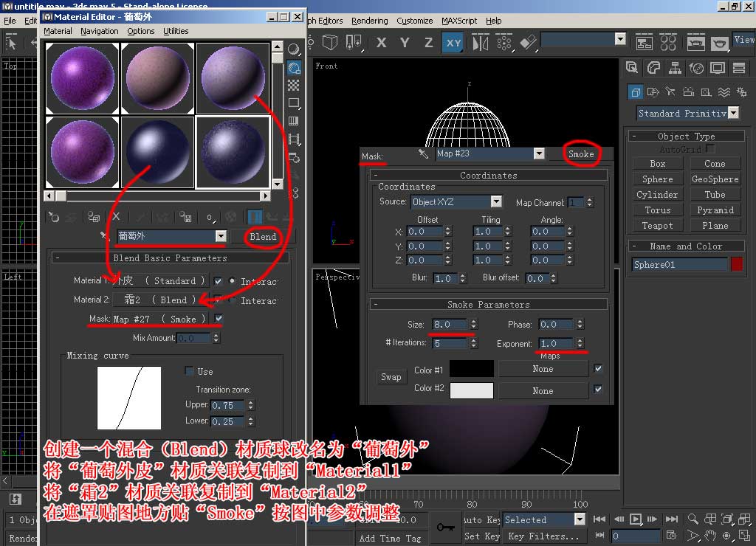Toggle the Mask enable checkbox
This screenshot has height=546, width=756.
tap(219, 319)
